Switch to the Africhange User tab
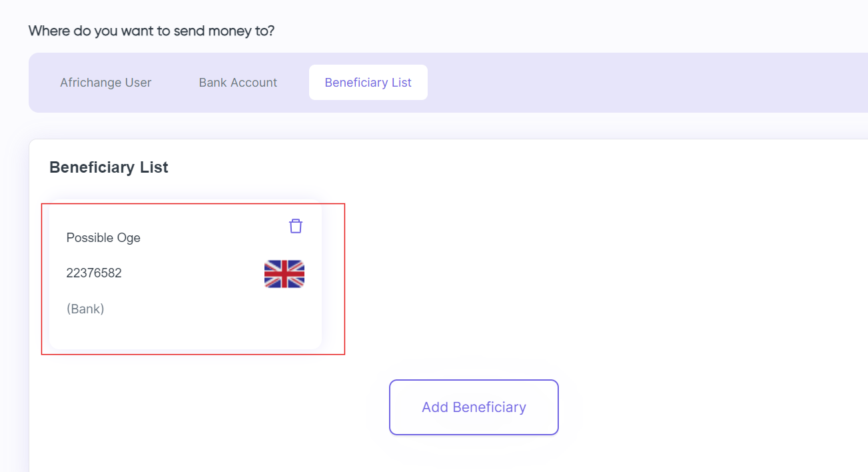The width and height of the screenshot is (868, 472). (105, 82)
